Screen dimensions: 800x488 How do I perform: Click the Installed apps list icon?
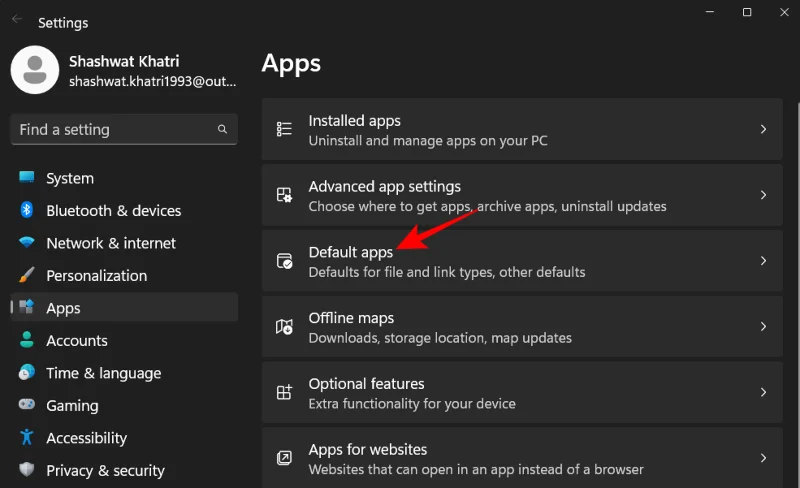(x=284, y=129)
